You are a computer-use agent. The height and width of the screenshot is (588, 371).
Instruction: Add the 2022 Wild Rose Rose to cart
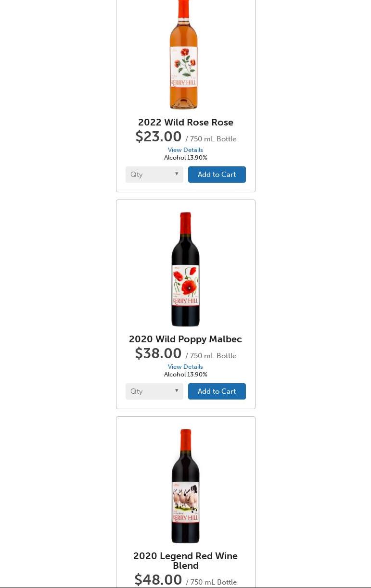217,175
